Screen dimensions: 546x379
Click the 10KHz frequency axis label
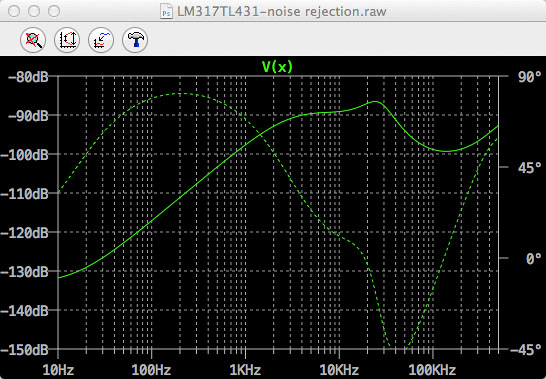339,370
